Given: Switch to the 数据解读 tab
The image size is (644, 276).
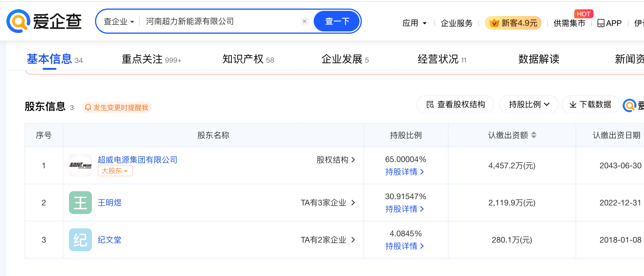Looking at the screenshot, I should pos(539,59).
